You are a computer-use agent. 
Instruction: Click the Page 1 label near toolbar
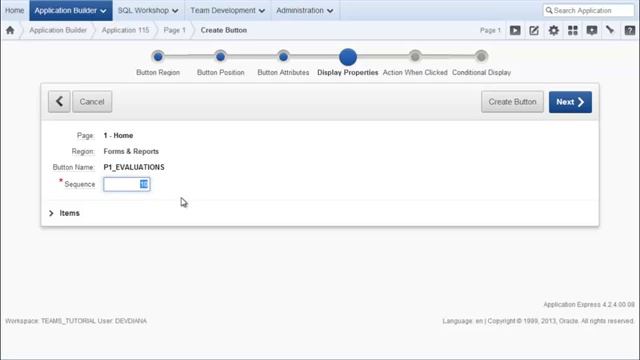(490, 30)
